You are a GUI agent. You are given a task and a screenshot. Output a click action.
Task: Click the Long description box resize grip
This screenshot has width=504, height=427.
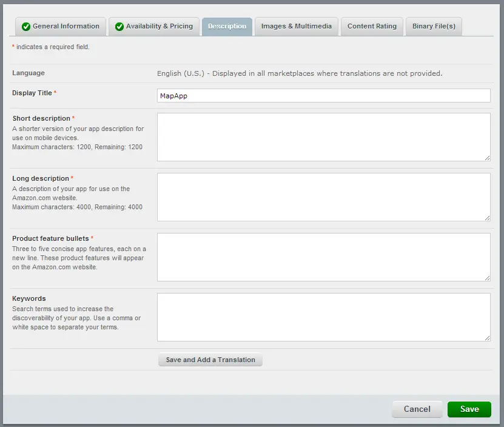487,218
